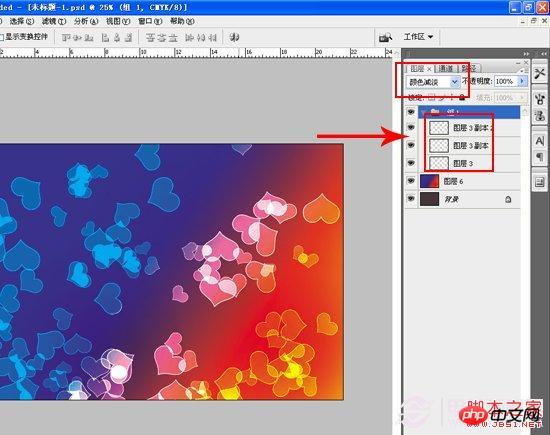Image resolution: width=550 pixels, height=435 pixels.
Task: Click the Distribute bottom edges icon
Action: pos(173,38)
